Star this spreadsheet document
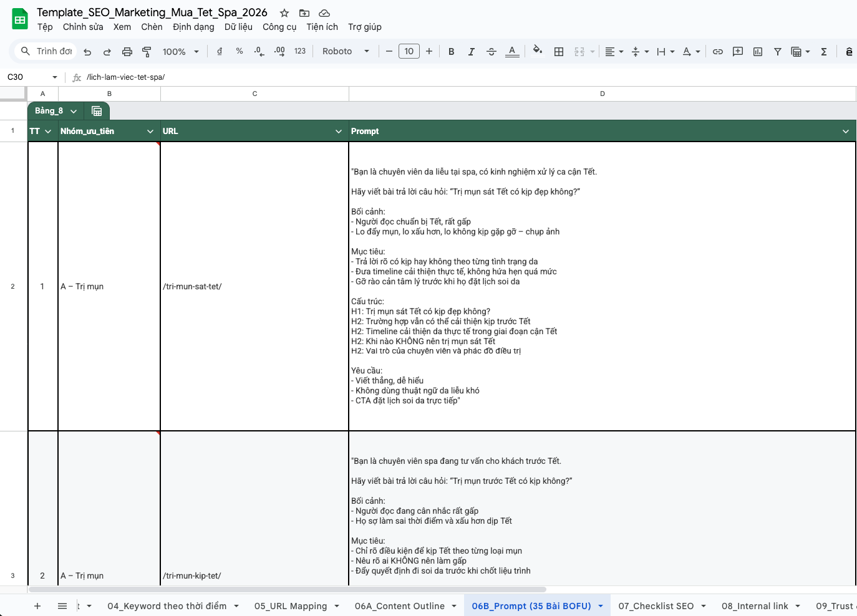857x616 pixels. (284, 13)
